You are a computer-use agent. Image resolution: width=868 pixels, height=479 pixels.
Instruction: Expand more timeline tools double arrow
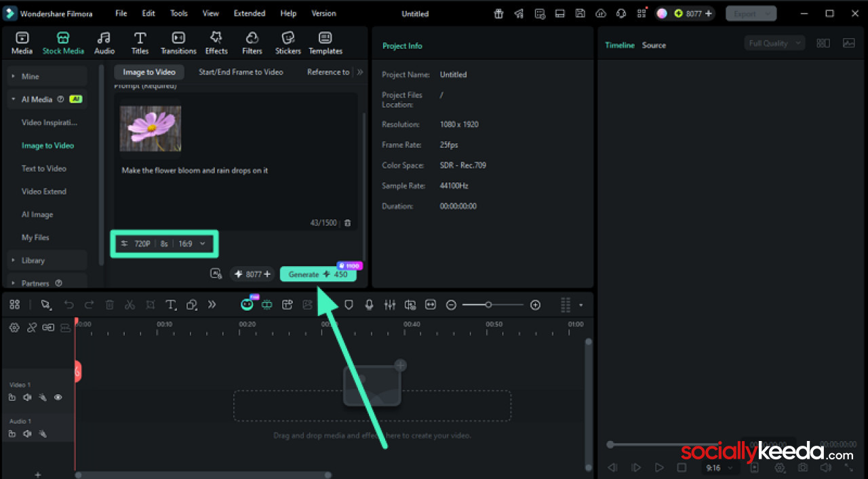(x=212, y=305)
